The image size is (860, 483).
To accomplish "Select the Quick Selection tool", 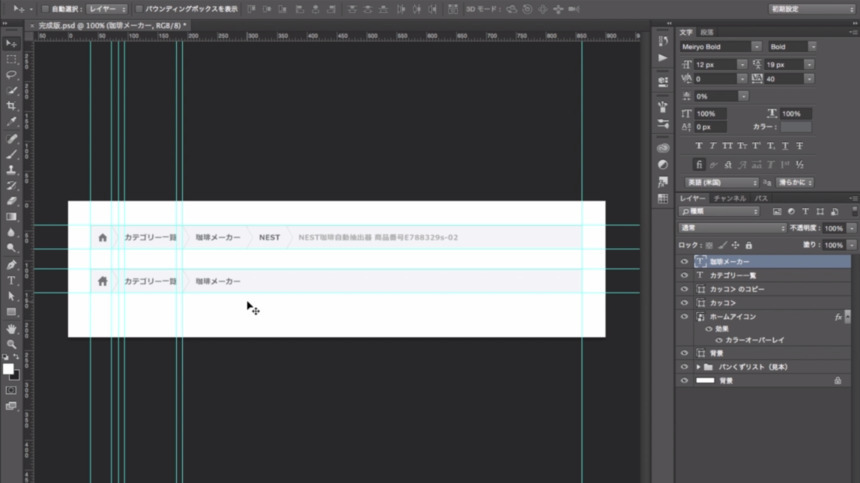I will [x=11, y=90].
